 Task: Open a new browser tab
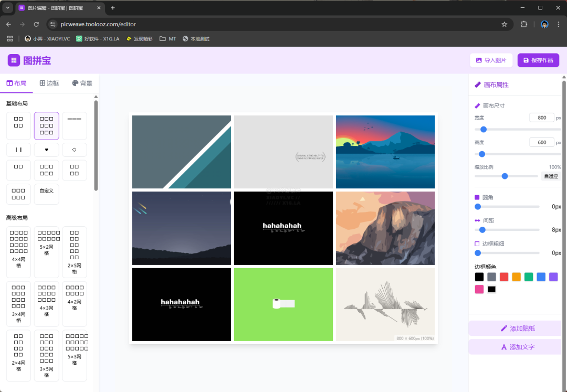pyautogui.click(x=113, y=7)
